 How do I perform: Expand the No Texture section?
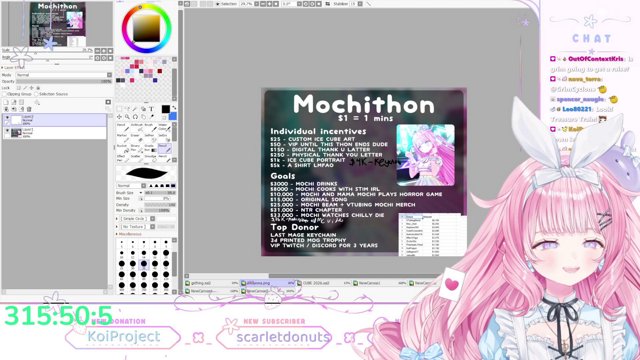[117, 227]
